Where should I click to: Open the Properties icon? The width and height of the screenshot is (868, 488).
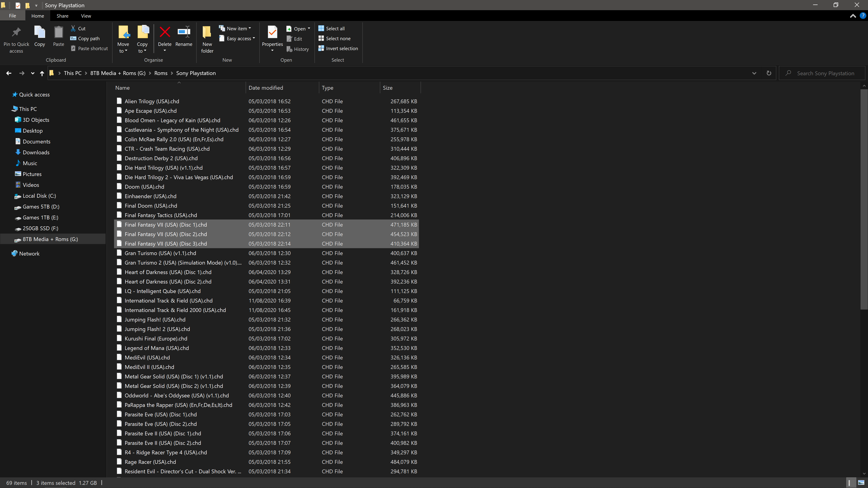tap(272, 32)
